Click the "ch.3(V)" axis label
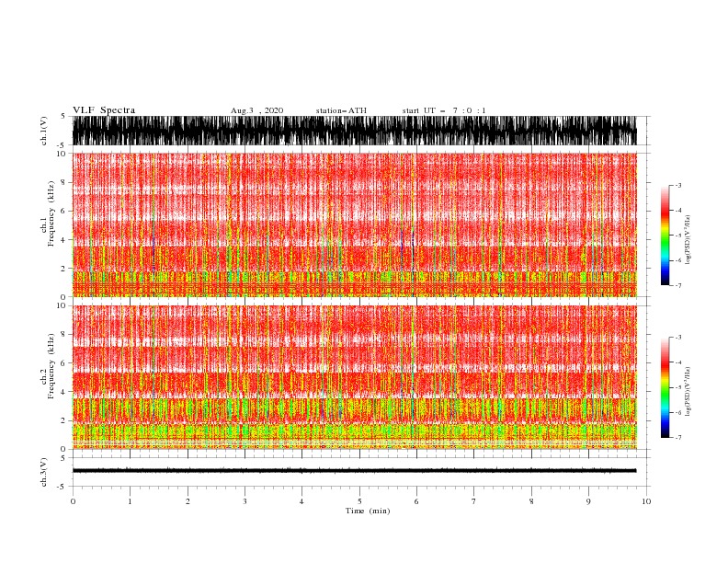The height and width of the screenshot is (563, 728). [44, 472]
